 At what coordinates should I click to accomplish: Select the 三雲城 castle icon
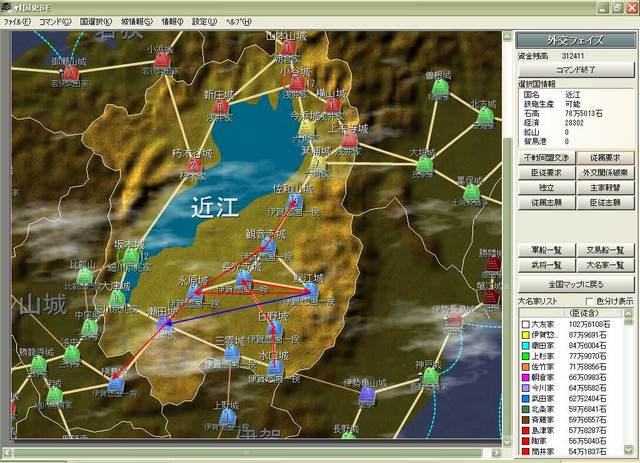point(231,352)
